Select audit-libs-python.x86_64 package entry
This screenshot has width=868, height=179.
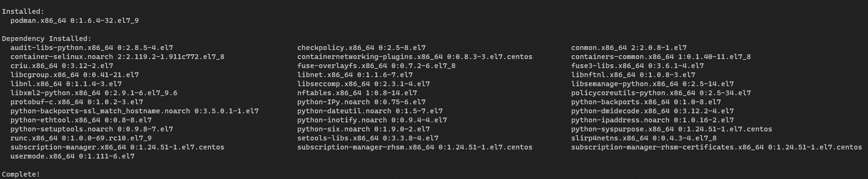[x=92, y=48]
